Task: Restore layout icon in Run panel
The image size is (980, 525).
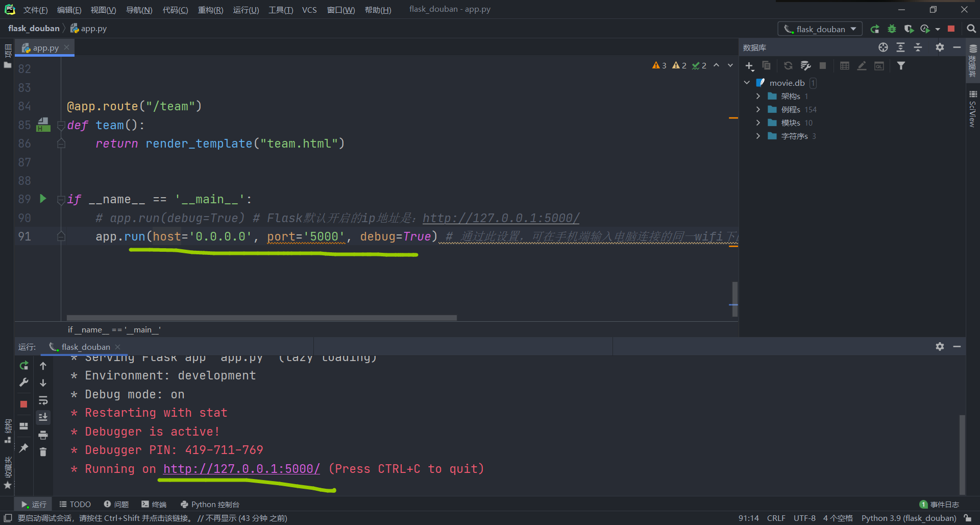Action: [23, 426]
